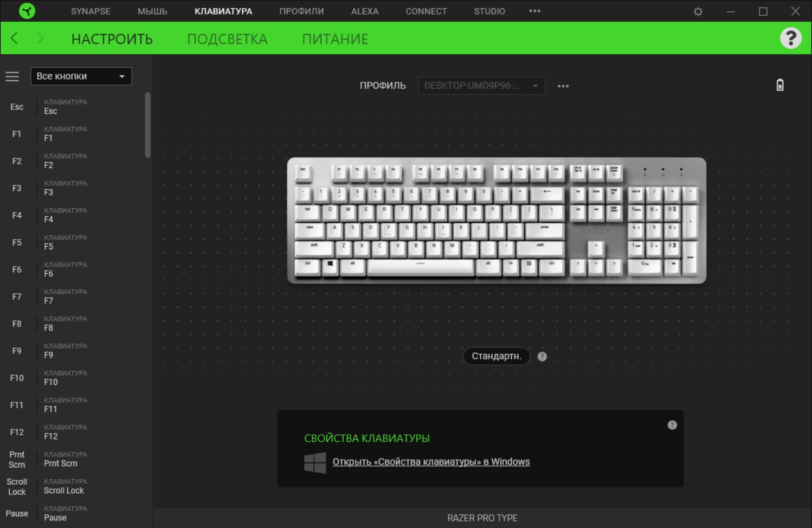Click the Стандартн. mode button
Screen dimensions: 812x528
point(496,356)
